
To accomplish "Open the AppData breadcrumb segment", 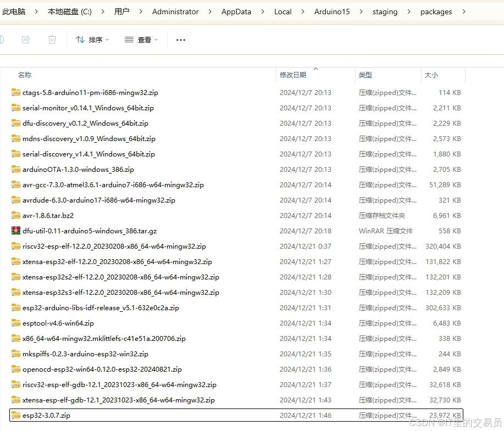I will coord(236,12).
